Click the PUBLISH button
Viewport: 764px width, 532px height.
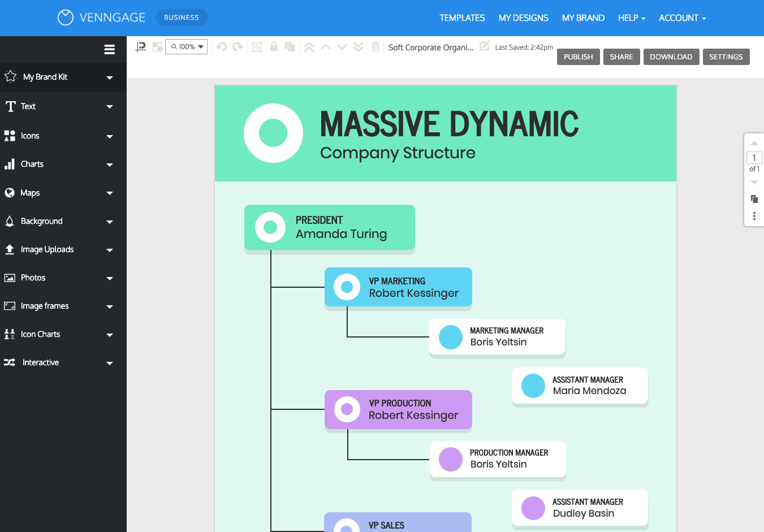(578, 57)
